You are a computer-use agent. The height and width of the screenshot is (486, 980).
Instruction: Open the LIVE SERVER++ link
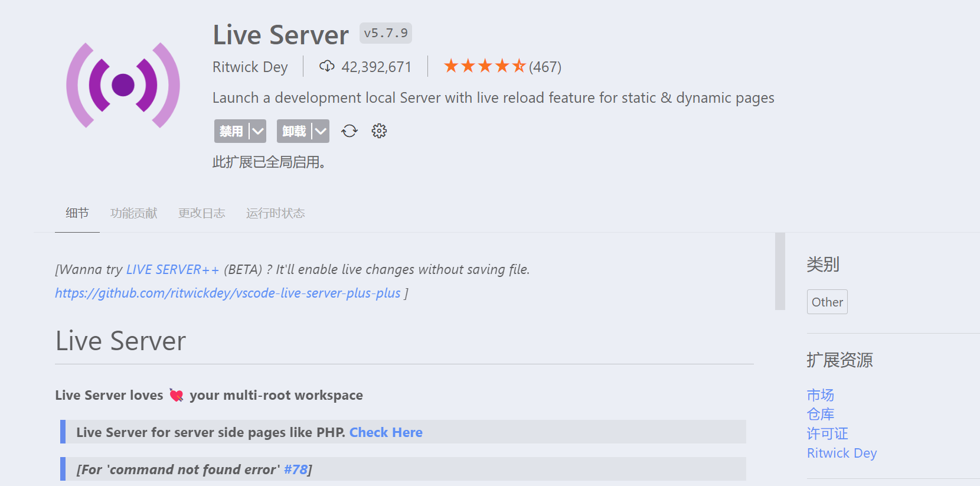coord(172,270)
